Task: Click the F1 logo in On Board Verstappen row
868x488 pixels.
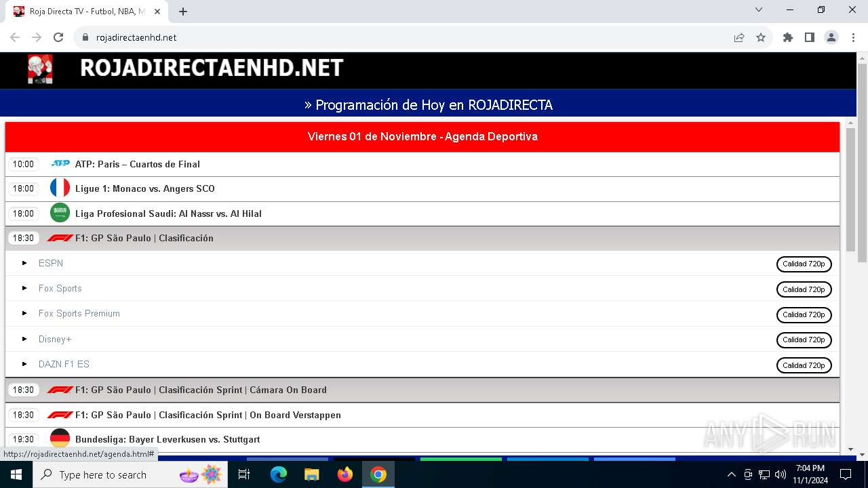Action: click(x=60, y=415)
